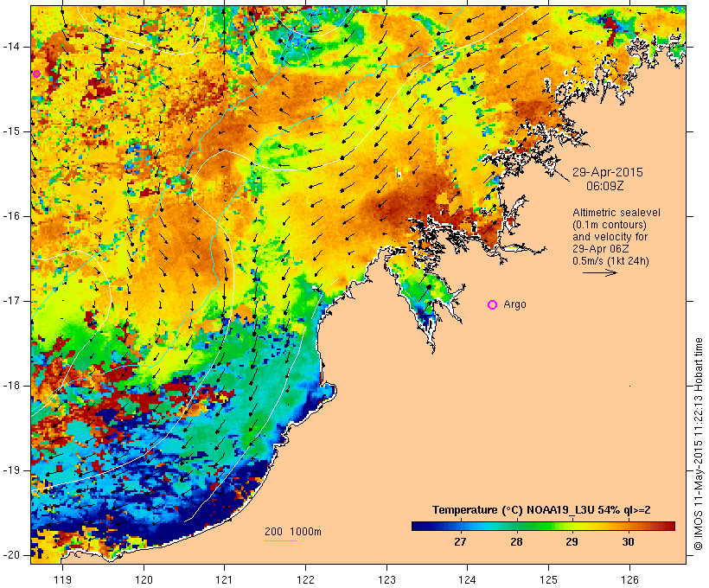The height and width of the screenshot is (588, 709).
Task: Click the '126' longitude axis label
Action: (629, 579)
